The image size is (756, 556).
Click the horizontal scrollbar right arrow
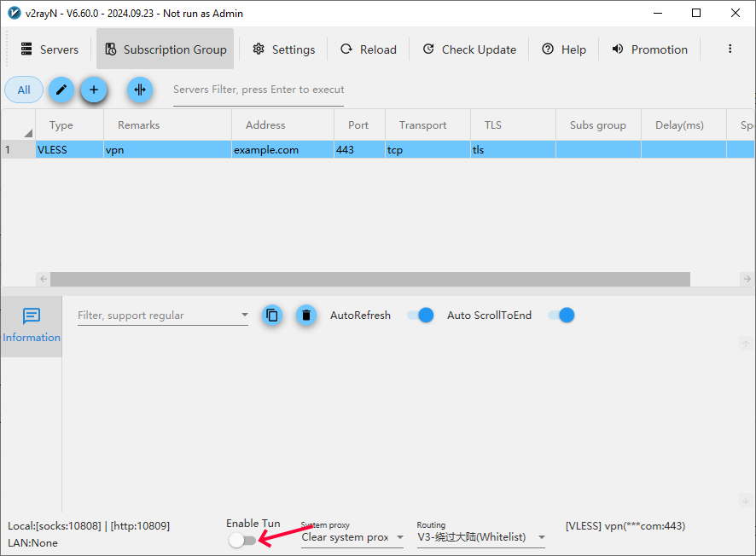747,279
